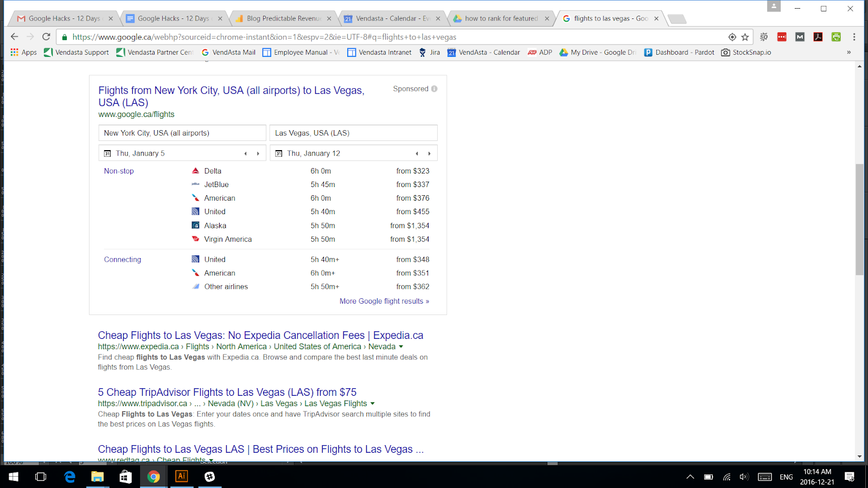
Task: Switch to how to rank for featured tab
Action: 501,18
